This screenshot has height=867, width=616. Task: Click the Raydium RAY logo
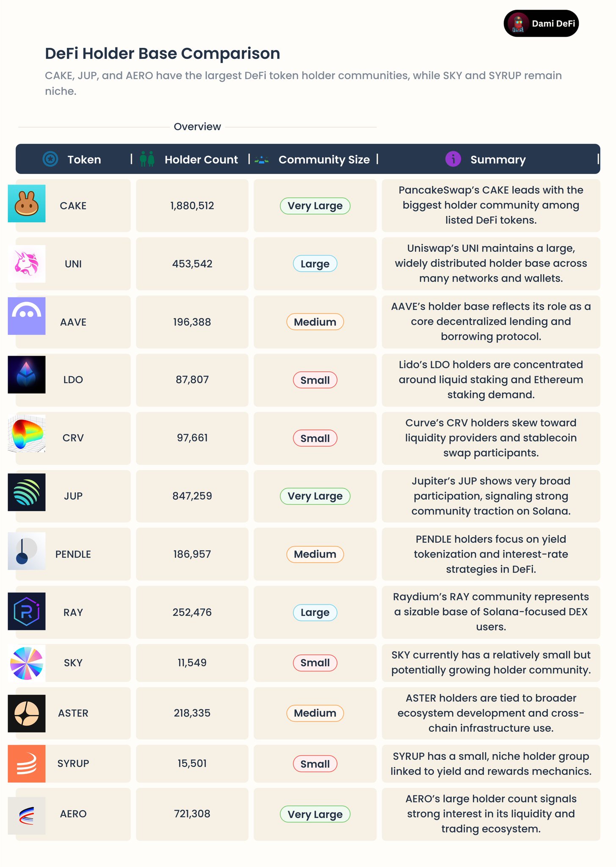27,611
